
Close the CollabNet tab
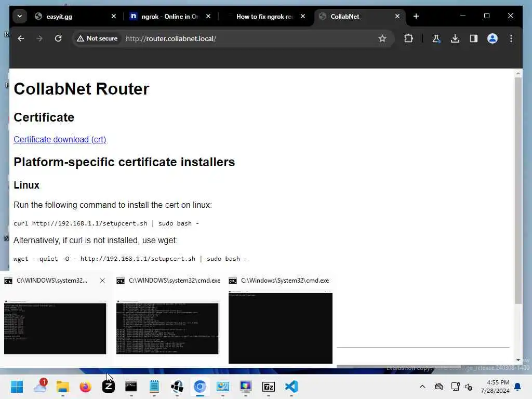coord(397,16)
